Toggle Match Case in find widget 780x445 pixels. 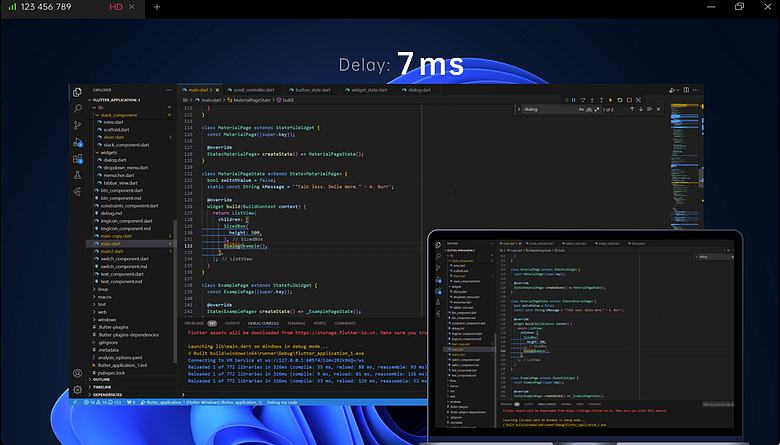tap(581, 109)
